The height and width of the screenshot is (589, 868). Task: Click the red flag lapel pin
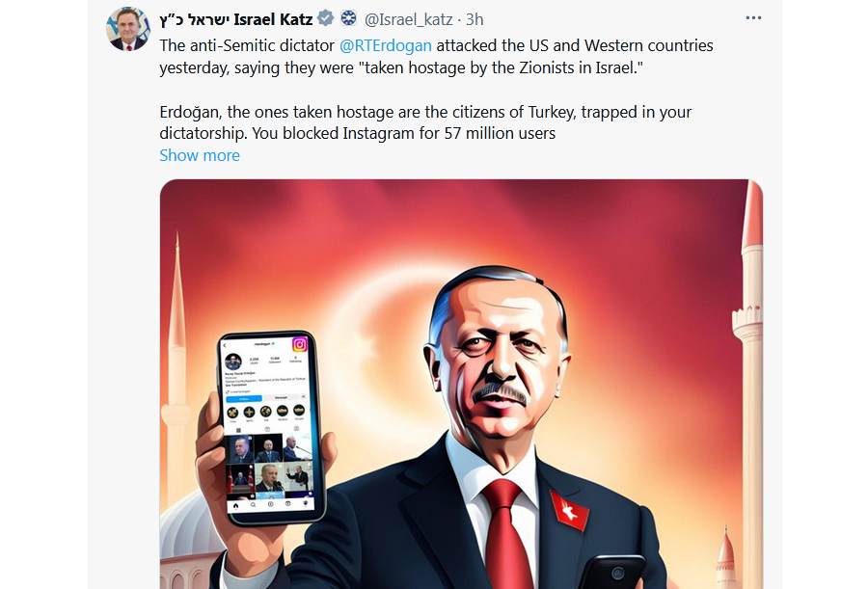click(x=569, y=510)
